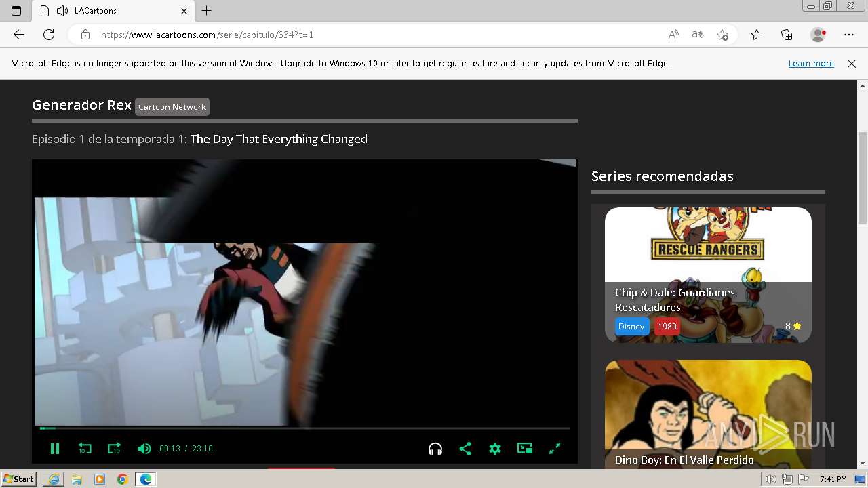Open the tab actions menu
Image resolution: width=868 pixels, height=488 pixels.
(x=16, y=11)
